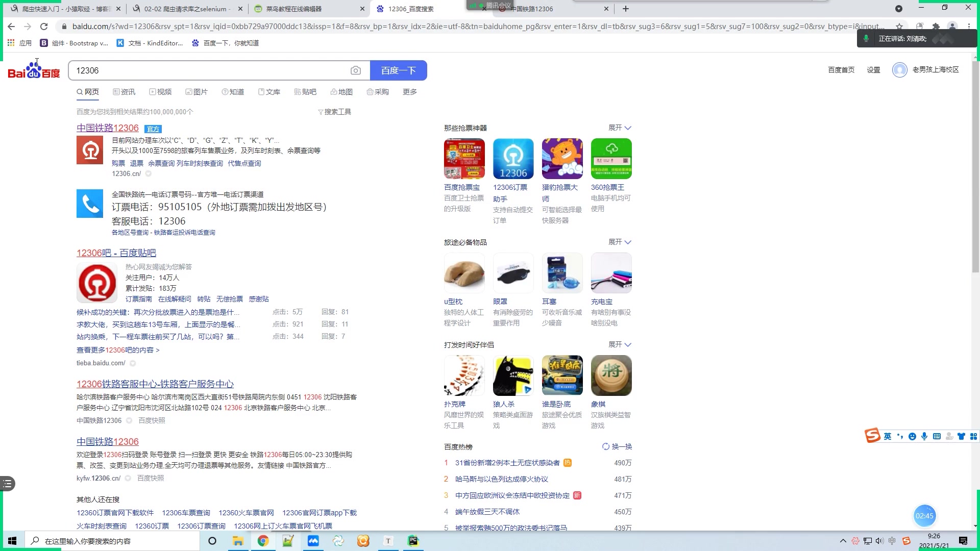Click the Windows taskbar search box
The image size is (980, 551).
[x=112, y=541]
